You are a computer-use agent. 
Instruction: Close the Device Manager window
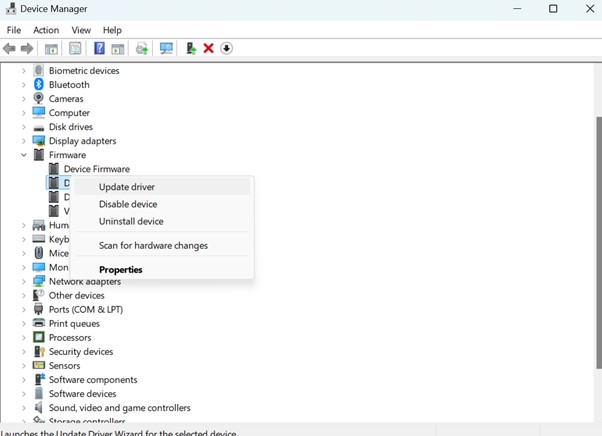coord(590,8)
